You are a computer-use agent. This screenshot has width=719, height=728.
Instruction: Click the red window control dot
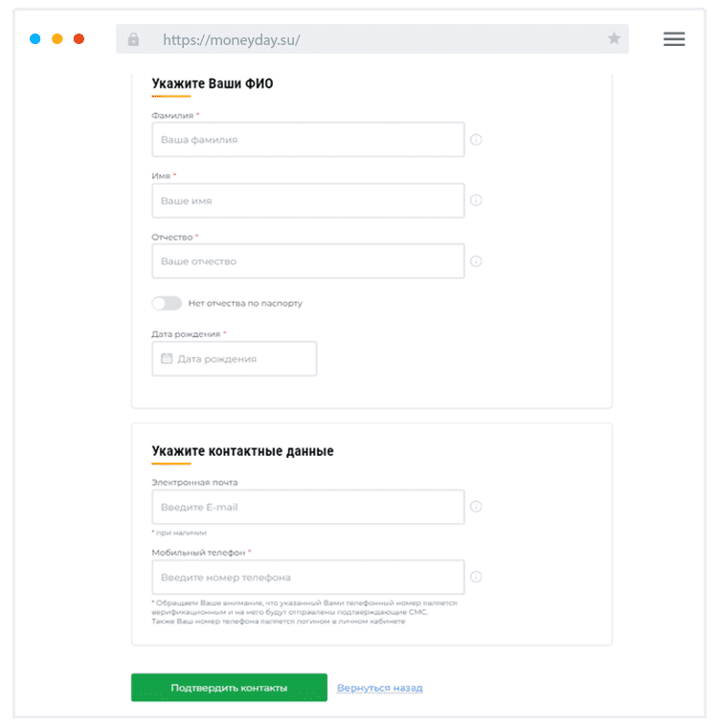[x=79, y=39]
